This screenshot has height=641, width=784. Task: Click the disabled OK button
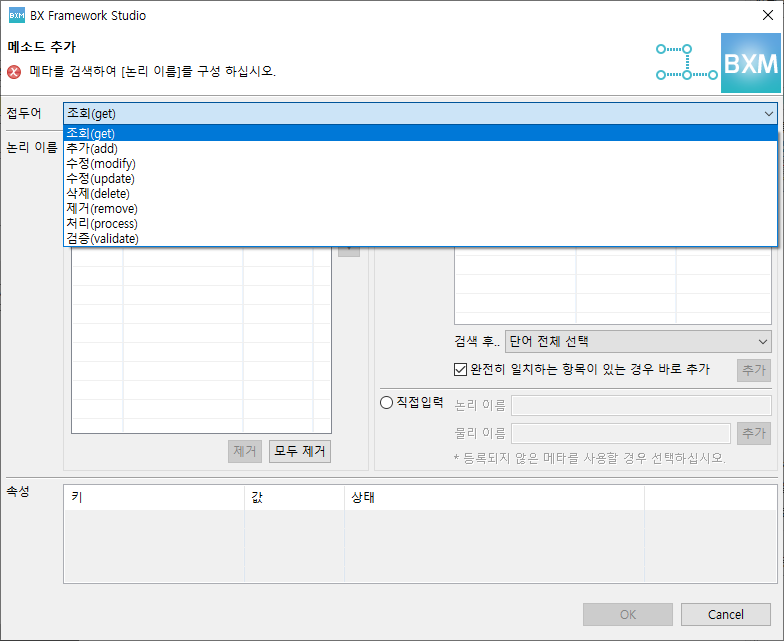click(x=628, y=614)
